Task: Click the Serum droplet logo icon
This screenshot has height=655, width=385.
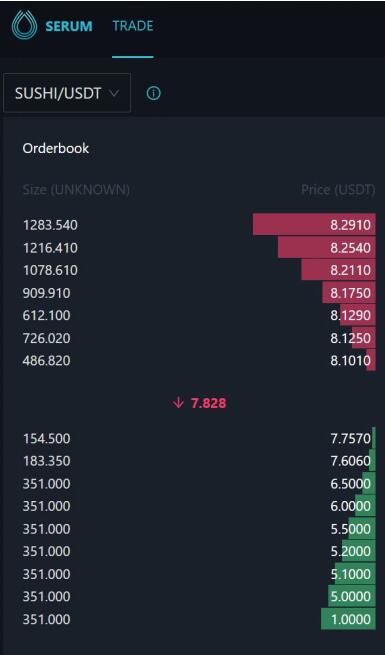Action: pos(24,25)
